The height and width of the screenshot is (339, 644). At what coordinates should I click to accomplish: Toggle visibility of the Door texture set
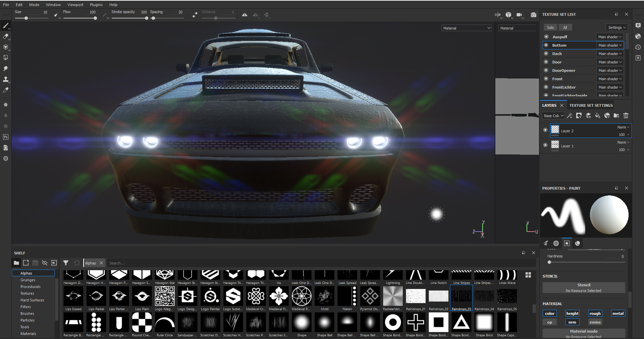click(x=546, y=62)
